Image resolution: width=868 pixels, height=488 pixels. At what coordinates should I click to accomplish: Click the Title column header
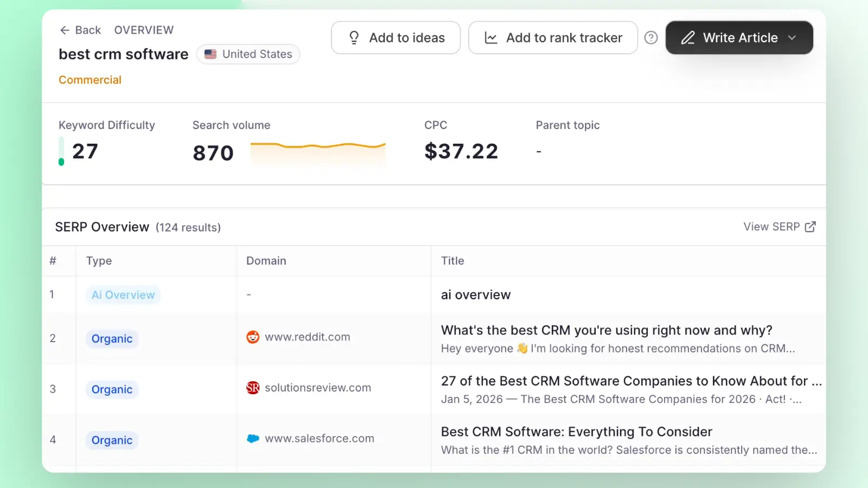pyautogui.click(x=452, y=261)
